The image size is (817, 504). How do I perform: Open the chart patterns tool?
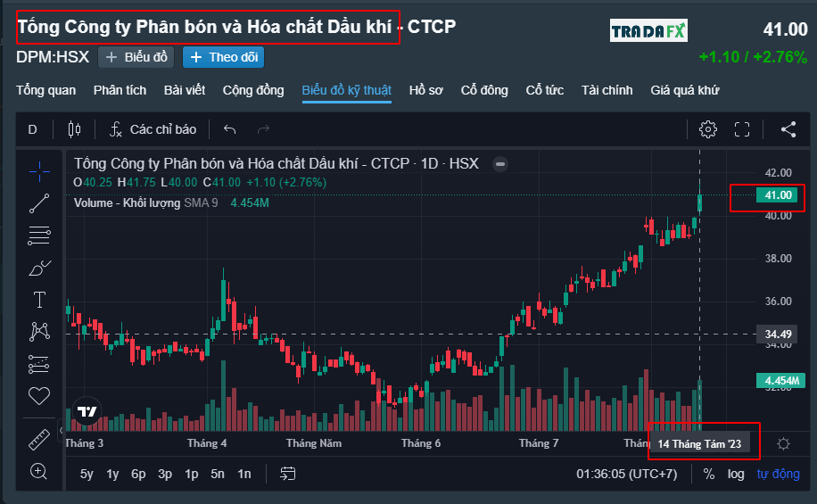[x=39, y=332]
